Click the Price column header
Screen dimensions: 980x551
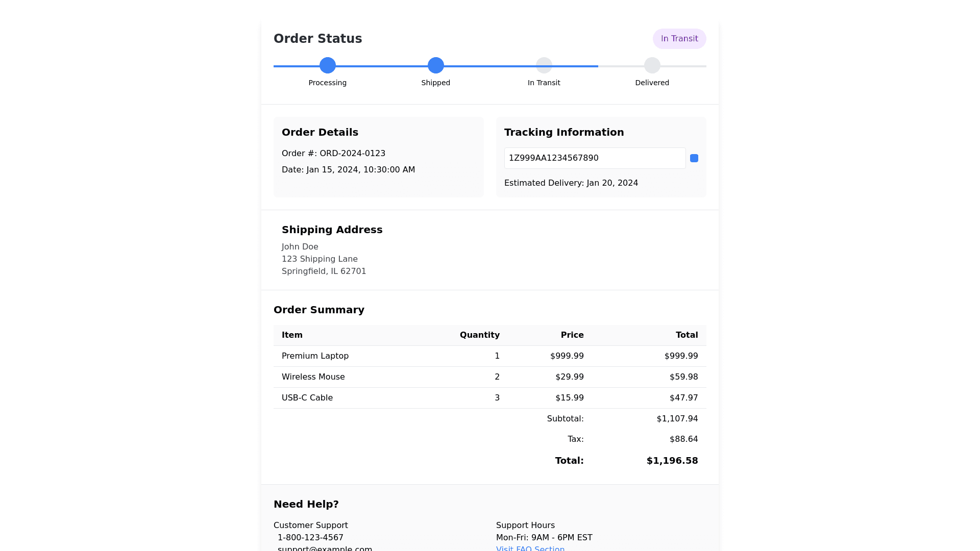572,335
